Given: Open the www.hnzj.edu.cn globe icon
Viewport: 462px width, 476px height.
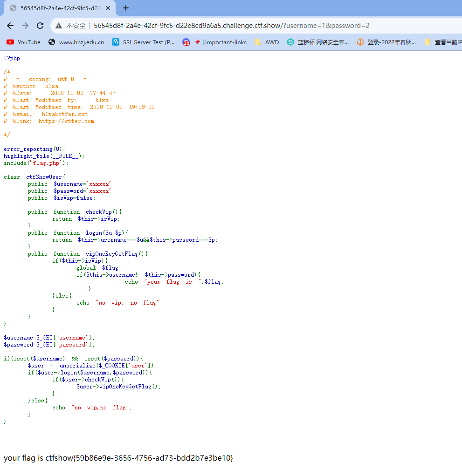Looking at the screenshot, I should [x=52, y=42].
